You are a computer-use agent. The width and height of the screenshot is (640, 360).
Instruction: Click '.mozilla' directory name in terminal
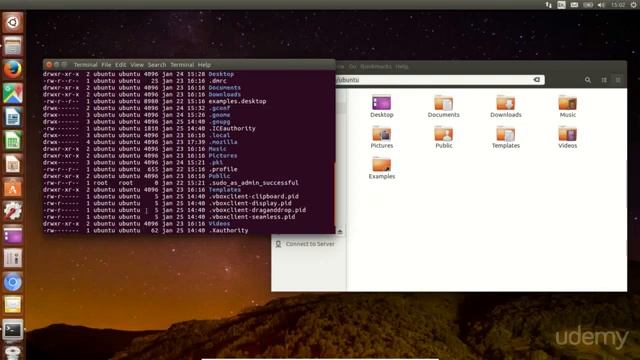(x=223, y=142)
